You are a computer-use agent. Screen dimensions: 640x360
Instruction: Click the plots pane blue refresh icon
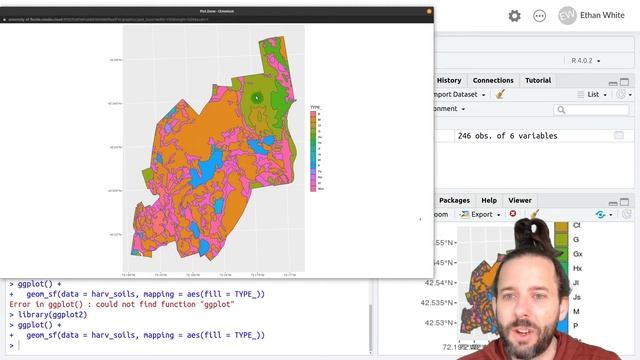click(600, 214)
